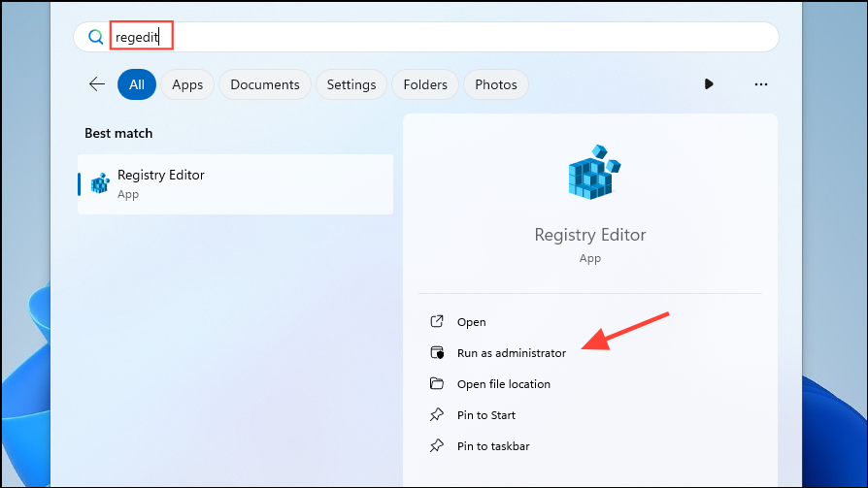This screenshot has width=868, height=488.
Task: Choose Pin to taskbar
Action: click(x=493, y=446)
